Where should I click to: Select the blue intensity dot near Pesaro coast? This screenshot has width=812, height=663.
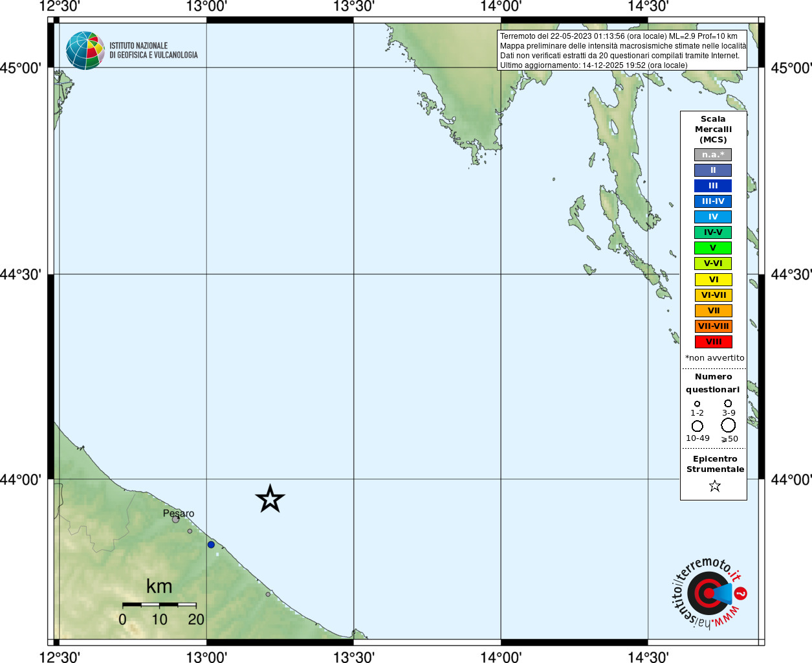[x=211, y=545]
